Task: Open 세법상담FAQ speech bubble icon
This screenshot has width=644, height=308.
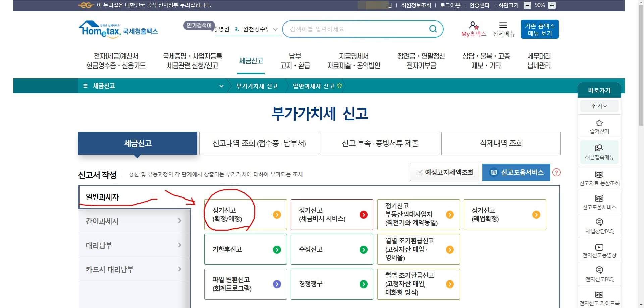Action: [599, 222]
